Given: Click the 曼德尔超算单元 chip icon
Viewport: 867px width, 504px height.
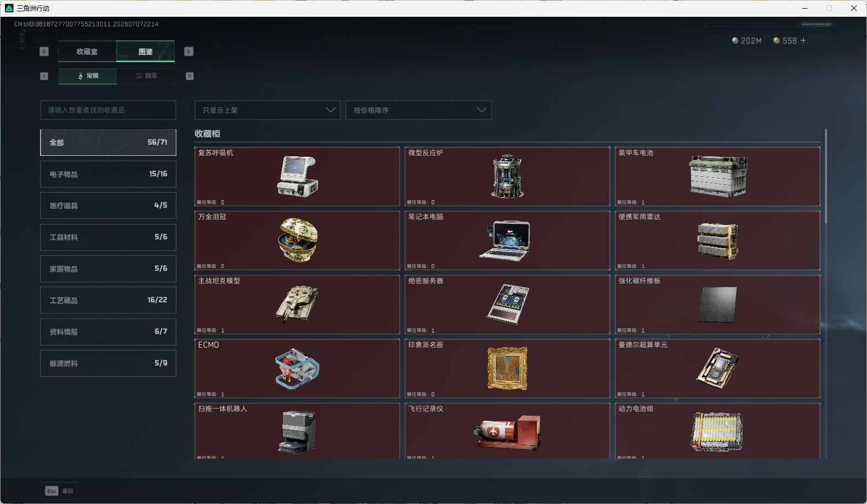Looking at the screenshot, I should coord(718,368).
